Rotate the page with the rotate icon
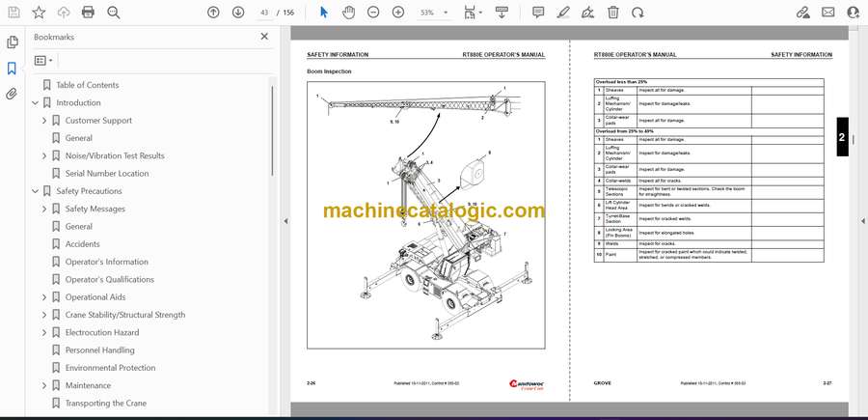The width and height of the screenshot is (868, 420). pos(637,13)
